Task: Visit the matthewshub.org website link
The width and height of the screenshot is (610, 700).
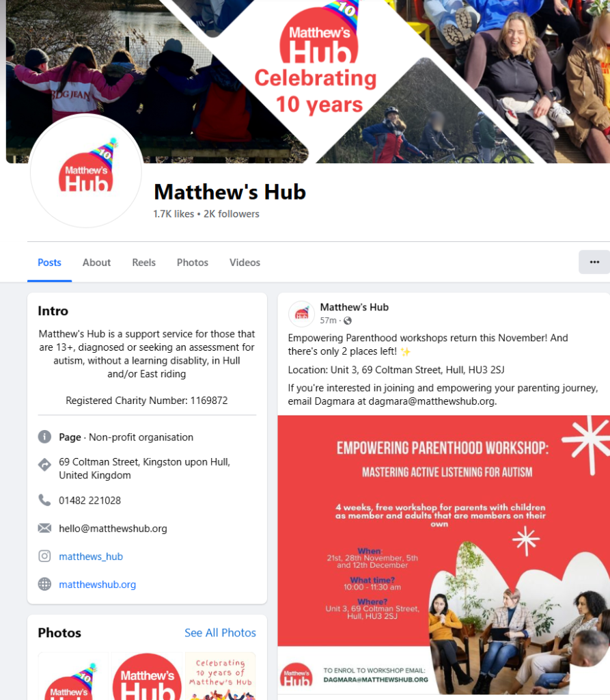Action: pos(97,584)
